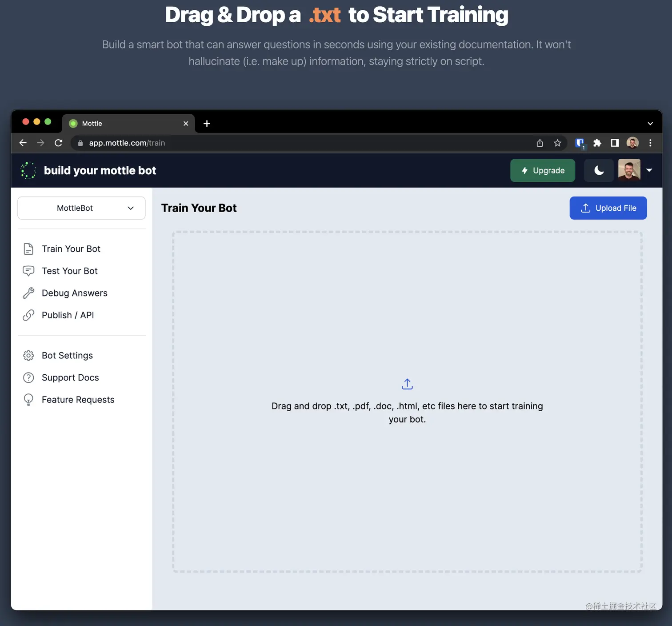
Task: Click the Upgrade button
Action: (543, 170)
